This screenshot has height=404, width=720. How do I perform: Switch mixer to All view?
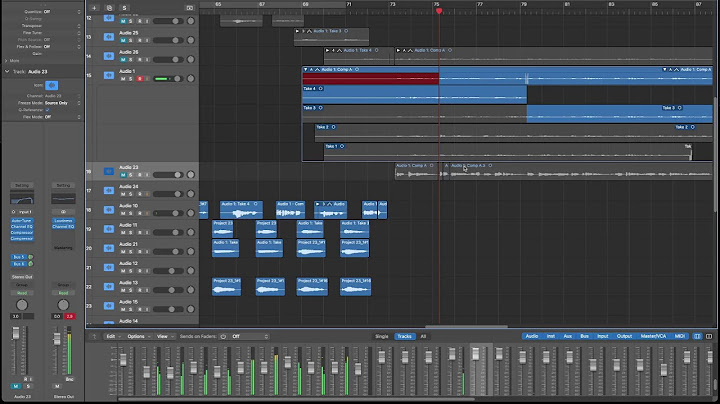coord(423,337)
